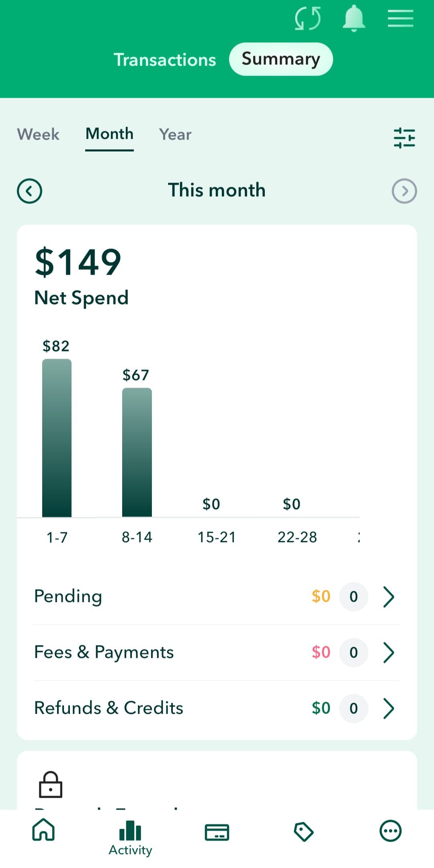This screenshot has height=868, width=434.
Task: Select the $82 bar for days 1-7
Action: [57, 437]
